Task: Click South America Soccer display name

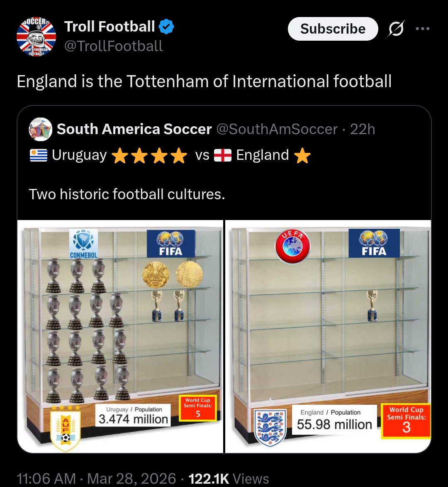Action: [134, 129]
